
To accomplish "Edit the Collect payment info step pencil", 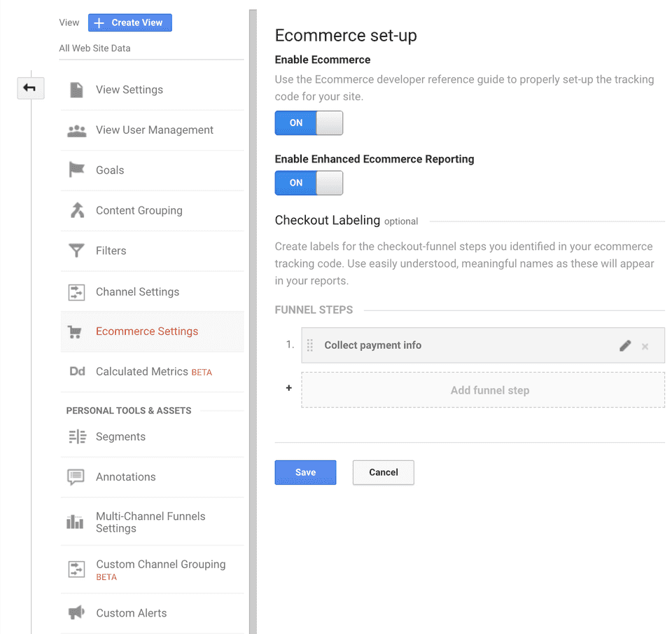I will tap(625, 345).
